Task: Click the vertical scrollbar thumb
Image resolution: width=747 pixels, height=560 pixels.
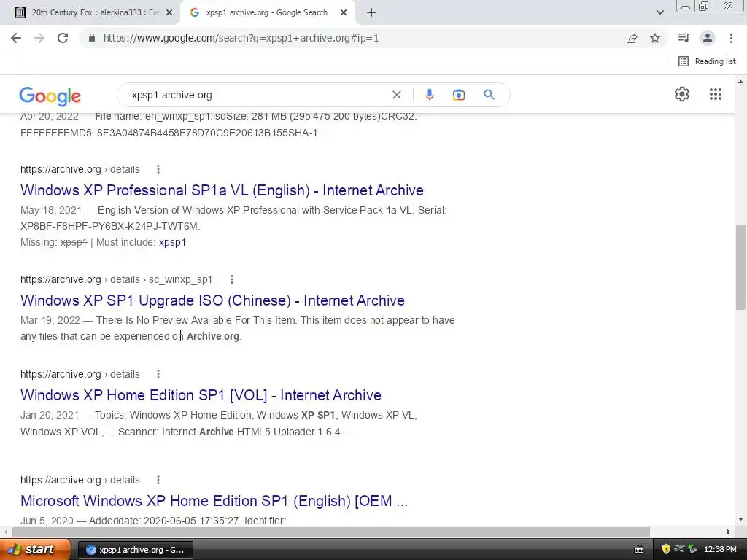Action: pyautogui.click(x=740, y=267)
